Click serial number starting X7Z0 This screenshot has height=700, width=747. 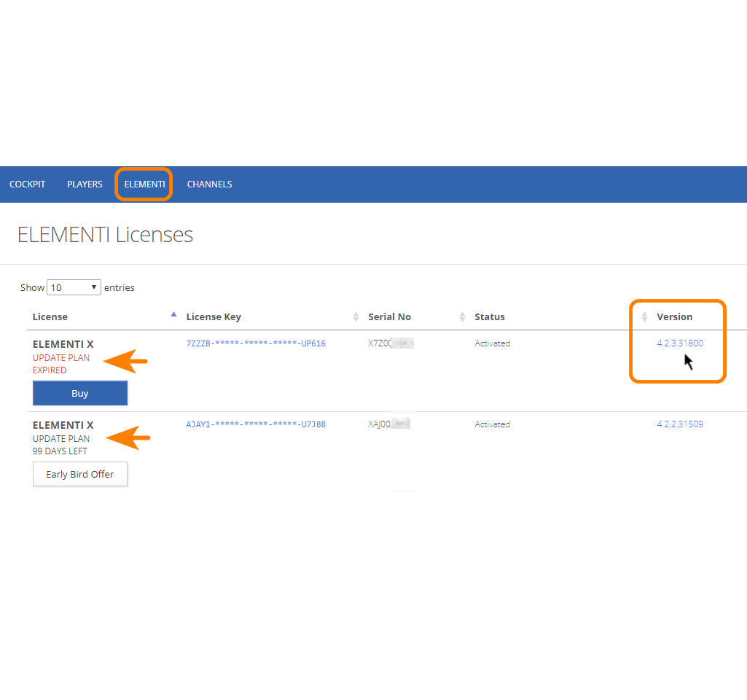click(391, 343)
